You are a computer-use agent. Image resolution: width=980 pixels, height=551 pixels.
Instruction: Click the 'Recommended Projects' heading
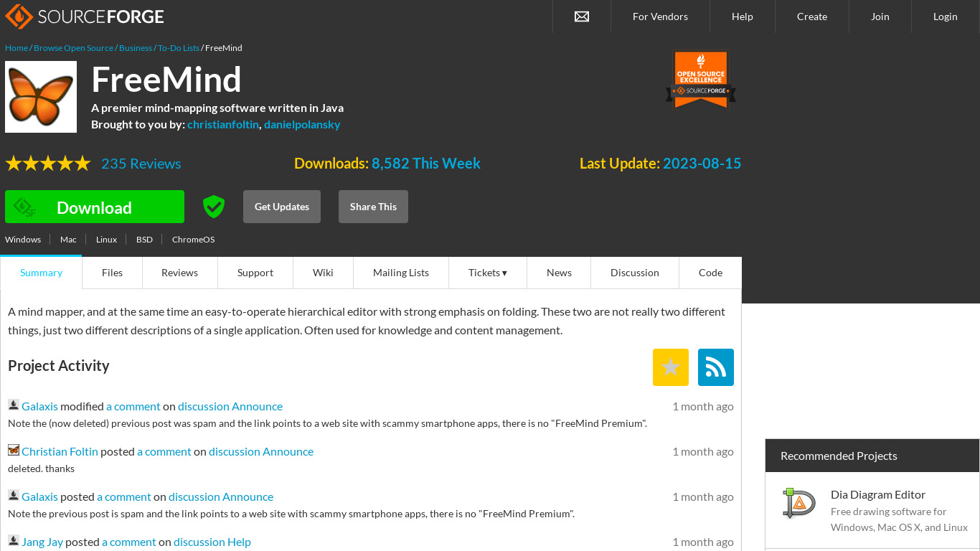click(x=839, y=456)
